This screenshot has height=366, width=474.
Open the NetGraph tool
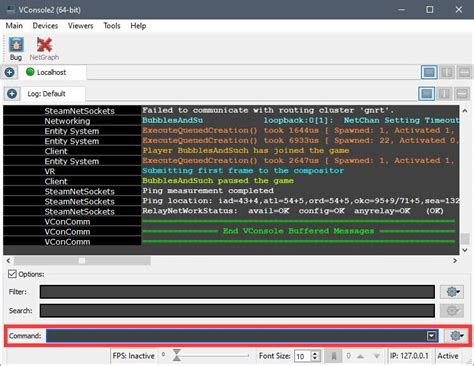44,49
